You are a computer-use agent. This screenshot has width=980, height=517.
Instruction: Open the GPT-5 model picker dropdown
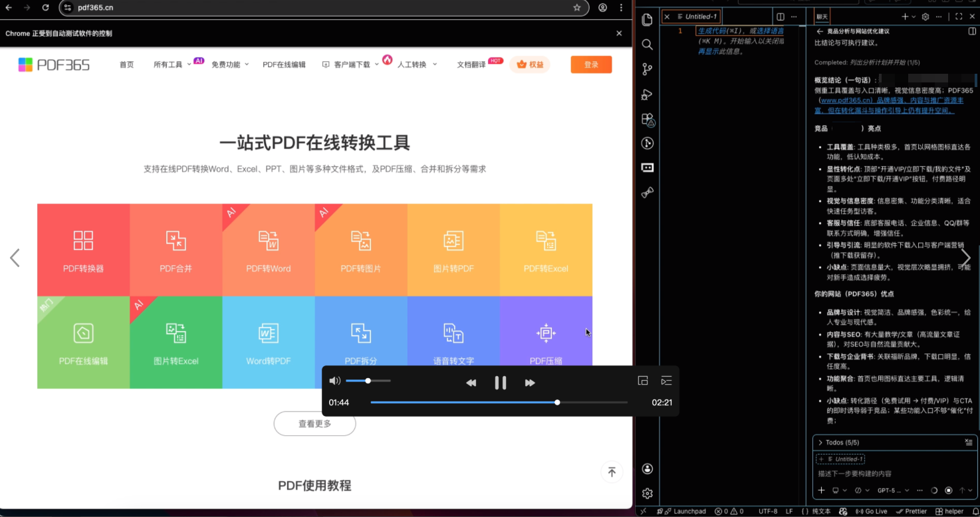pyautogui.click(x=893, y=490)
